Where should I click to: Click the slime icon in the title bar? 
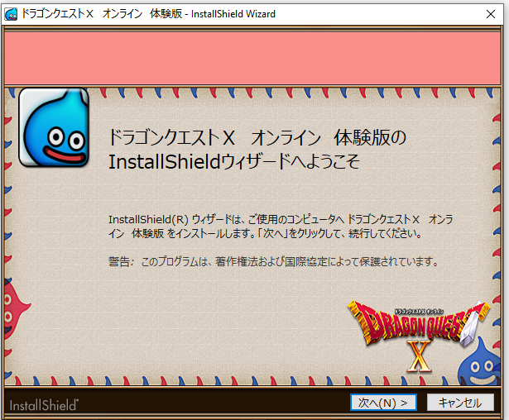pos(11,14)
